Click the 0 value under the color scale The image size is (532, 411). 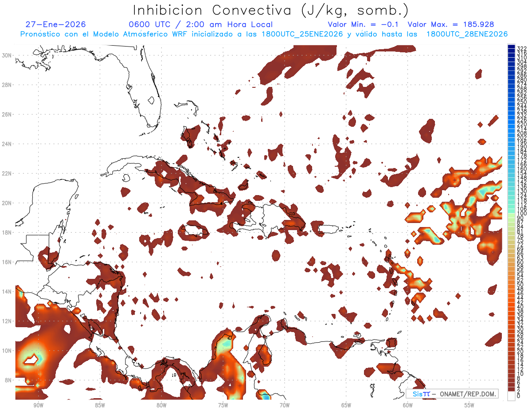pyautogui.click(x=519, y=396)
